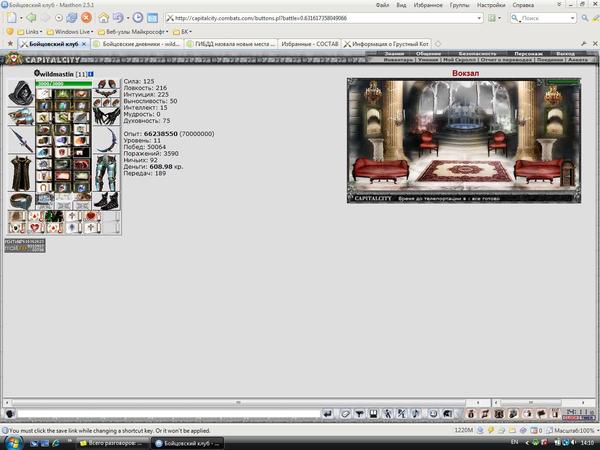The height and width of the screenshot is (450, 600).
Task: Open the Links favorites folder dropdown
Action: 29,32
